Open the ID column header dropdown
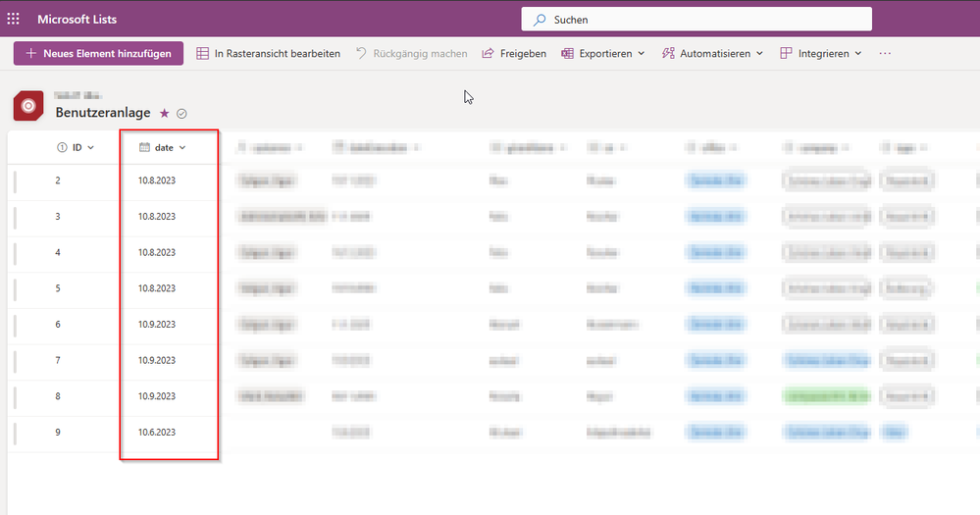This screenshot has height=515, width=980. [x=76, y=147]
